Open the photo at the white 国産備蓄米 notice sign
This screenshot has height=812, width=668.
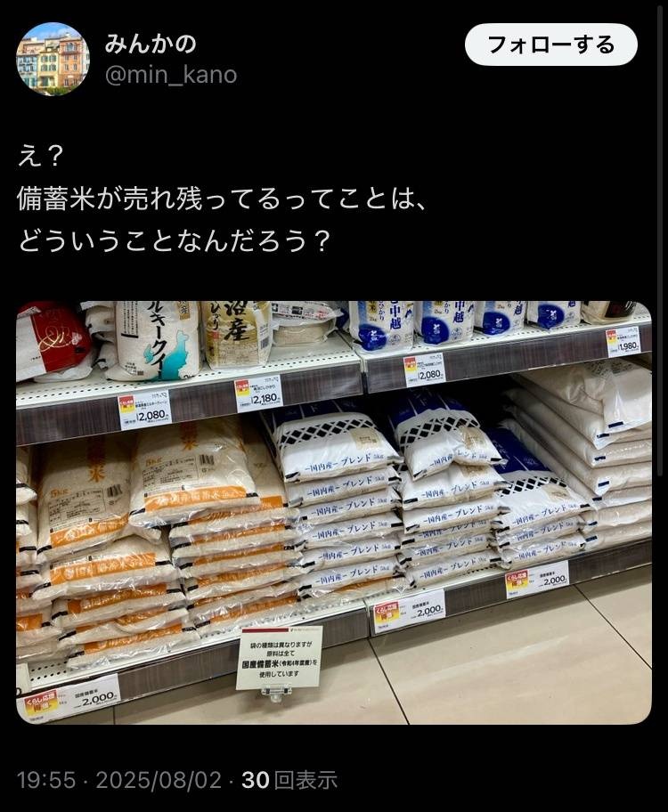(280, 658)
